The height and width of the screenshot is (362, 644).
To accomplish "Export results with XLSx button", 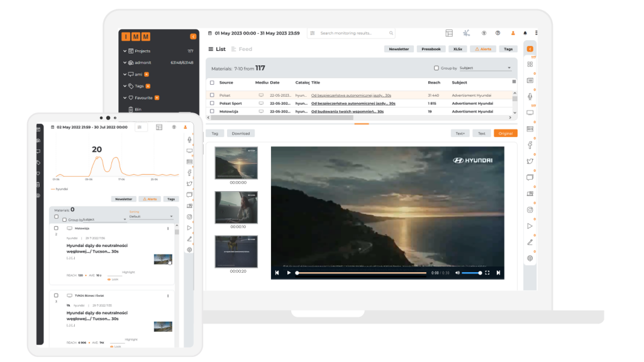I will click(458, 49).
